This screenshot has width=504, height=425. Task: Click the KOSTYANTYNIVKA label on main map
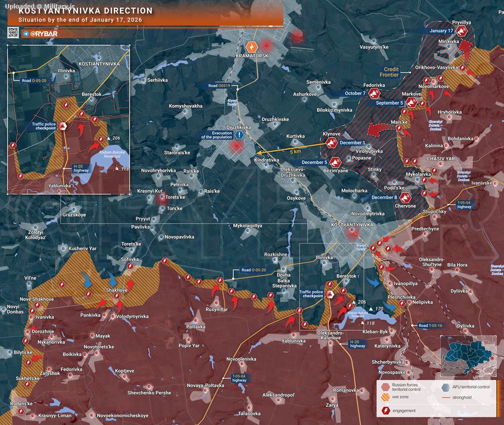352,225
